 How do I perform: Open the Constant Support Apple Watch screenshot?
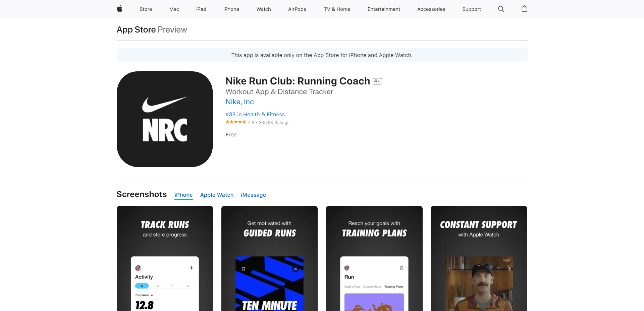click(479, 258)
